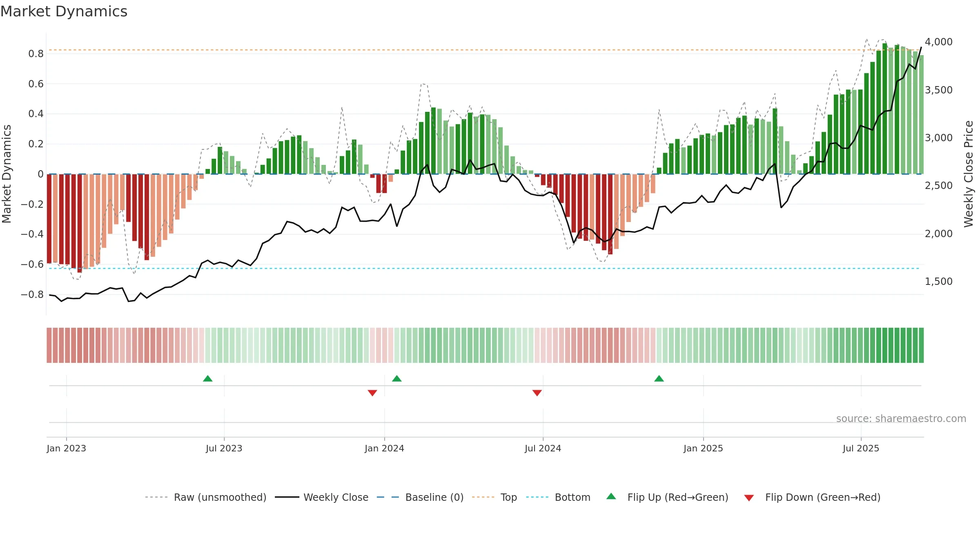This screenshot has width=980, height=551.
Task: Click the vertical Market Dynamics axis title
Action: click(7, 174)
